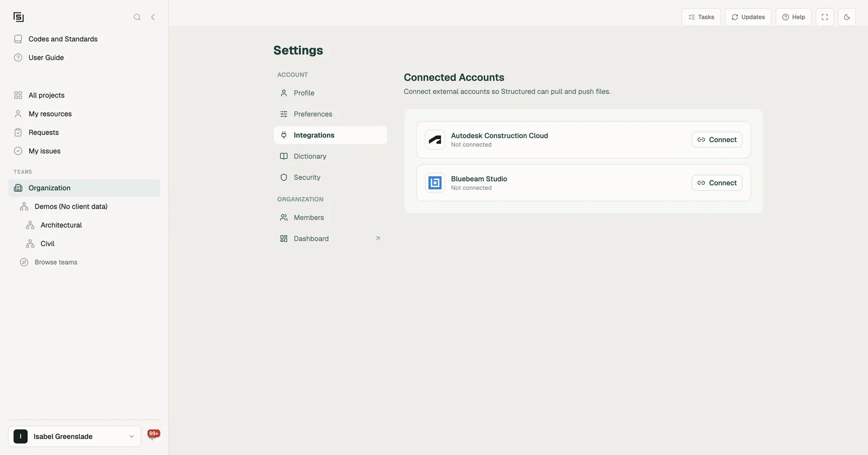The image size is (868, 455).
Task: Click the Requests clipboard icon
Action: (x=18, y=132)
